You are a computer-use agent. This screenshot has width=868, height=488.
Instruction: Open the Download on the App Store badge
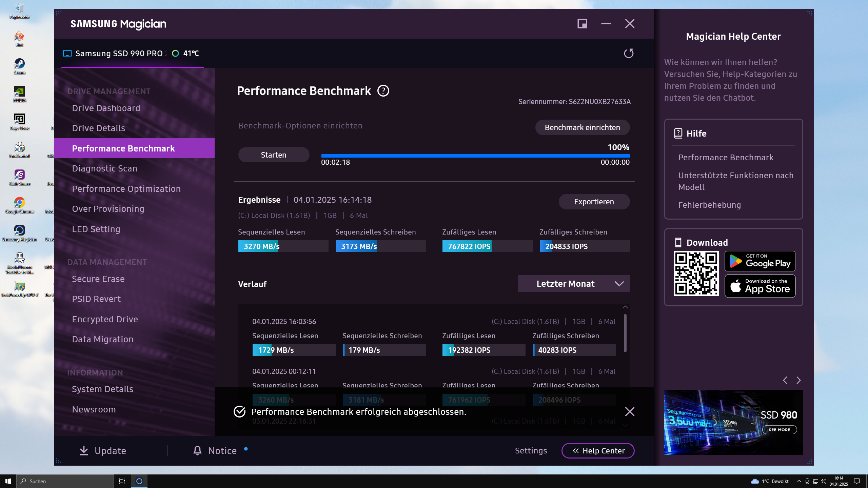tap(759, 286)
